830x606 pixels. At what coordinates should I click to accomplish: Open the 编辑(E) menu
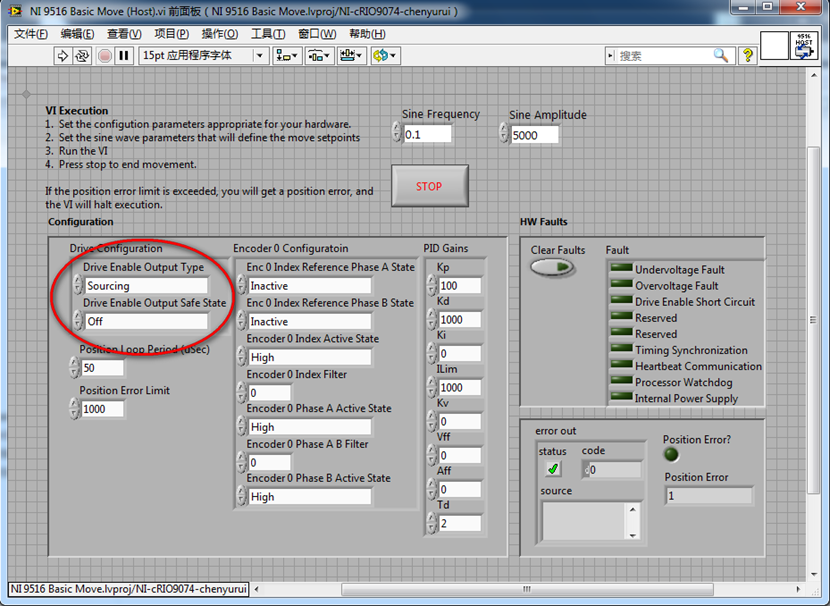click(x=77, y=34)
